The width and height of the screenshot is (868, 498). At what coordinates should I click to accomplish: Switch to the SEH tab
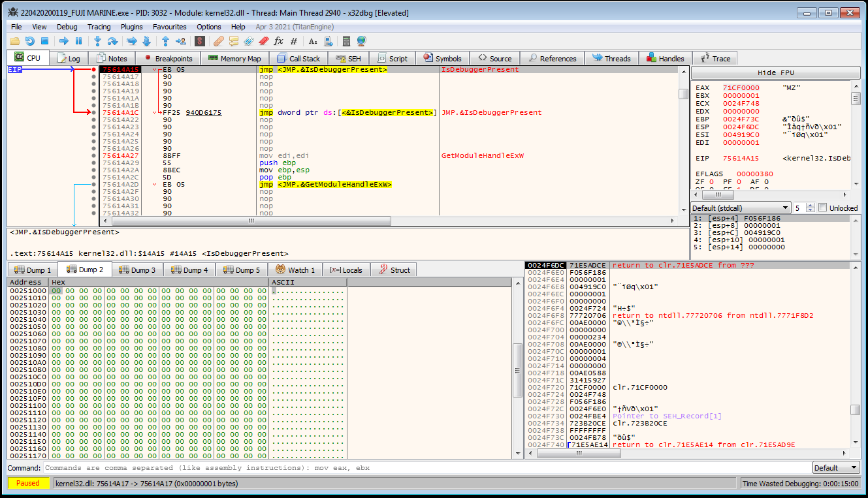pyautogui.click(x=348, y=58)
